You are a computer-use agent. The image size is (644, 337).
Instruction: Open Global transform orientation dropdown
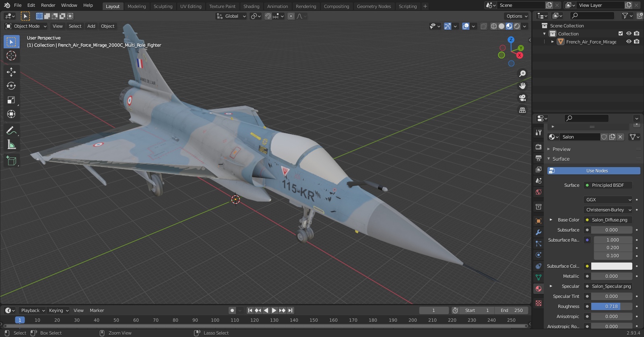coord(231,16)
